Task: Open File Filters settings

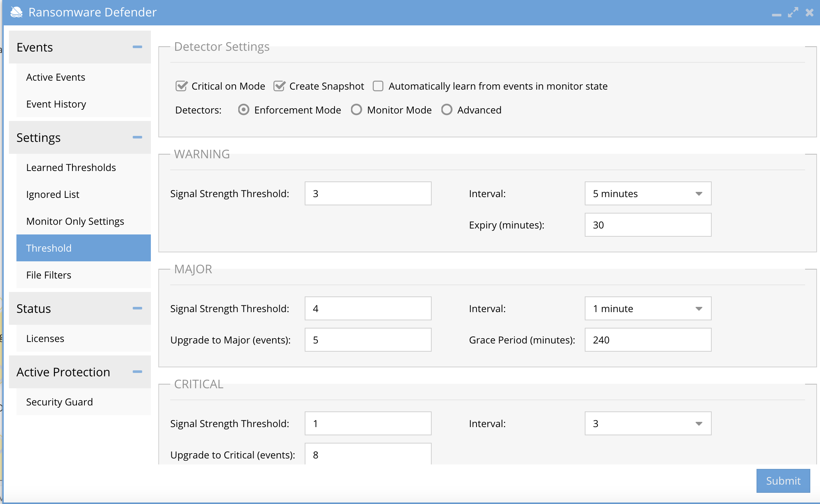Action: coord(84,275)
